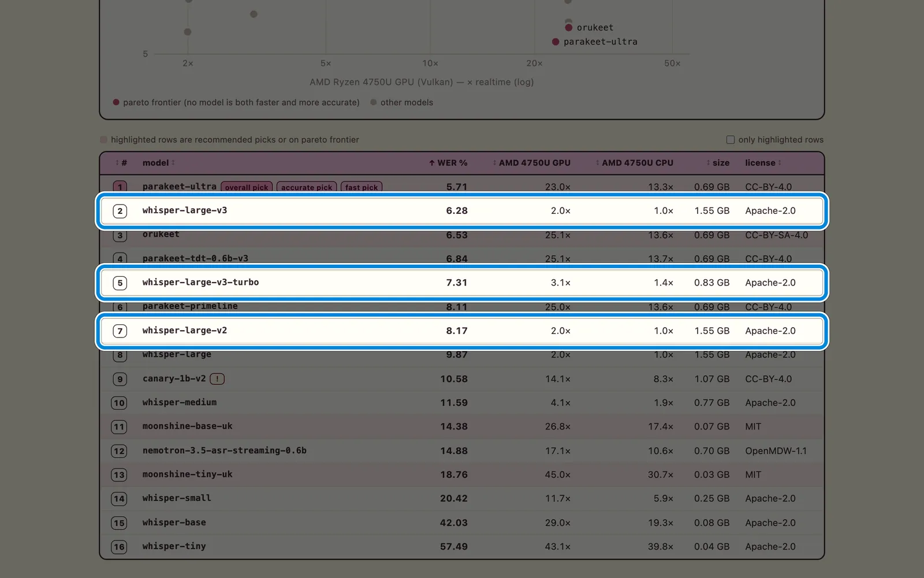Click the "pareto frontier" legend entry
Screen dimensions: 924x578
(x=236, y=102)
